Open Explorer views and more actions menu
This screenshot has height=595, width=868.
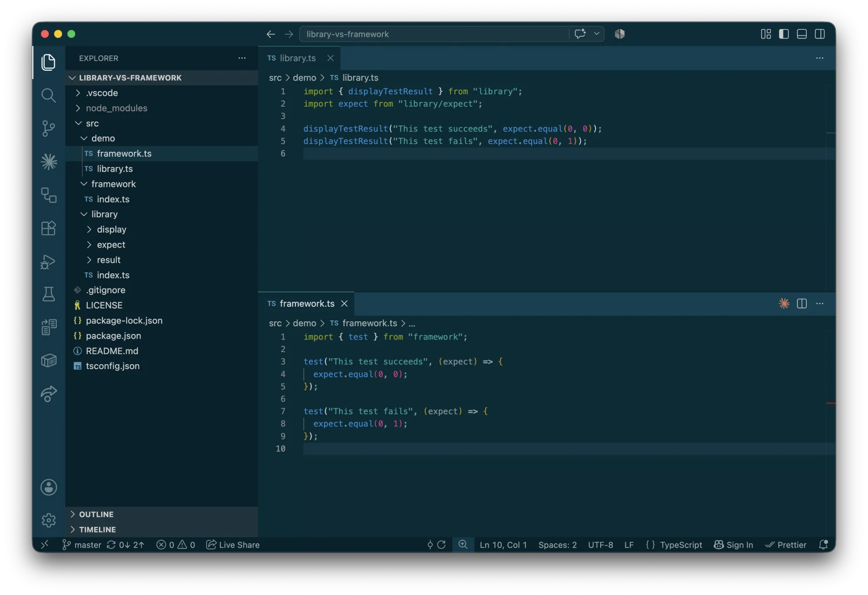pos(242,58)
